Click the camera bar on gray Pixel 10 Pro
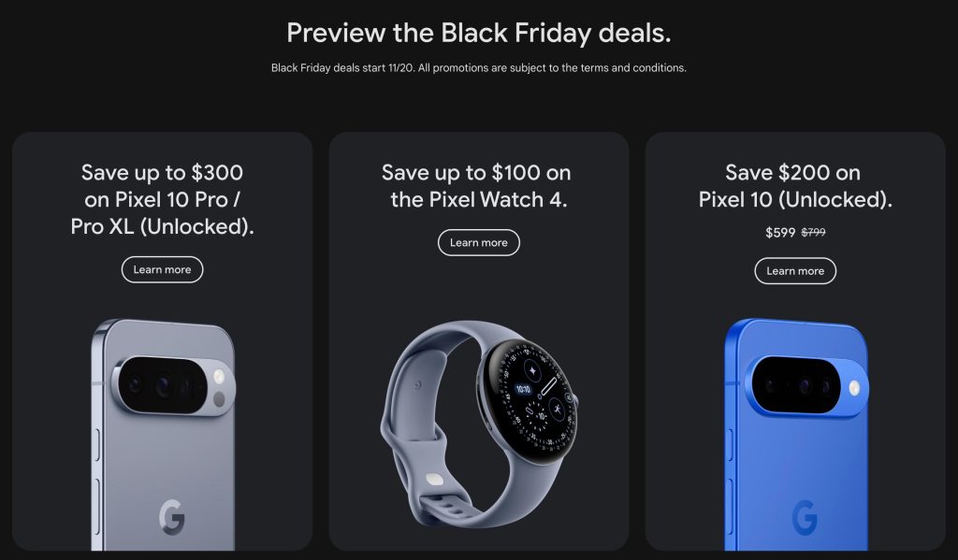The width and height of the screenshot is (958, 560). (x=173, y=385)
